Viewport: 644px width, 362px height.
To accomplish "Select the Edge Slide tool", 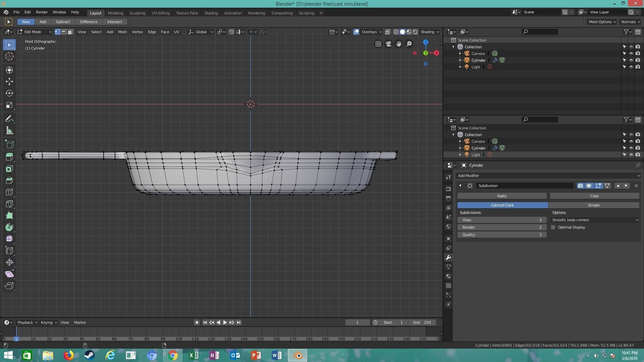I will pyautogui.click(x=9, y=251).
